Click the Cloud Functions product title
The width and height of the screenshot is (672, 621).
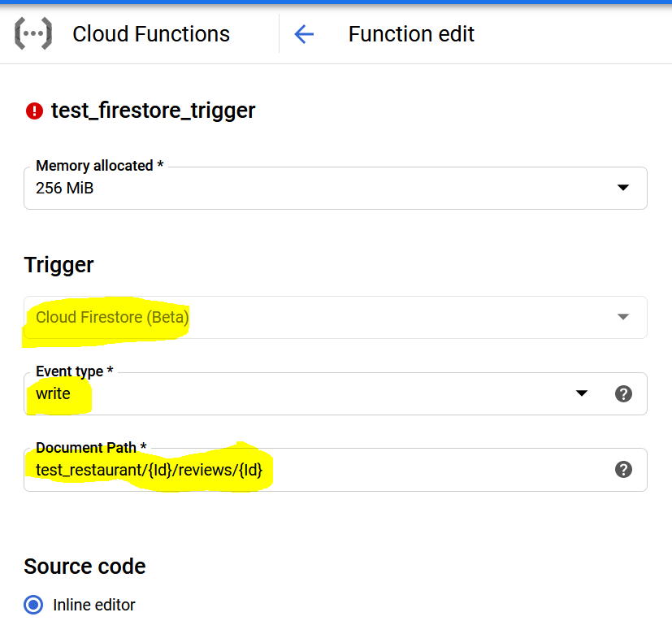tap(151, 34)
